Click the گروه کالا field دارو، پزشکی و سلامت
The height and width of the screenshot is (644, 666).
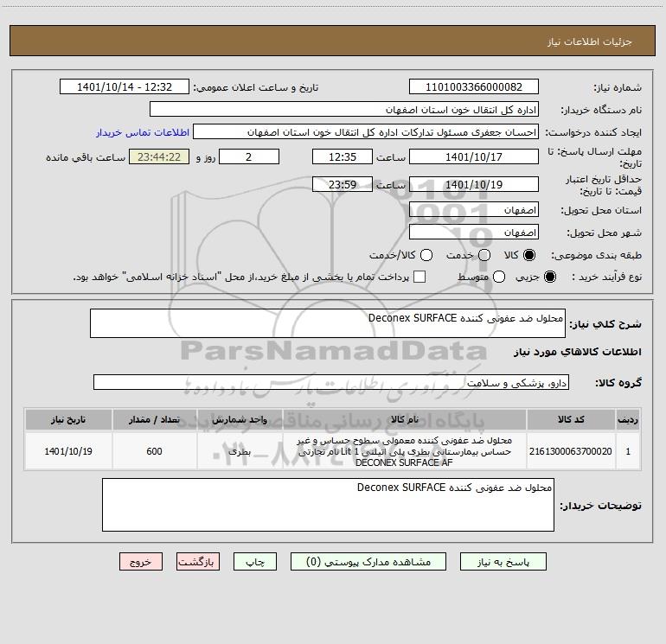(x=331, y=382)
